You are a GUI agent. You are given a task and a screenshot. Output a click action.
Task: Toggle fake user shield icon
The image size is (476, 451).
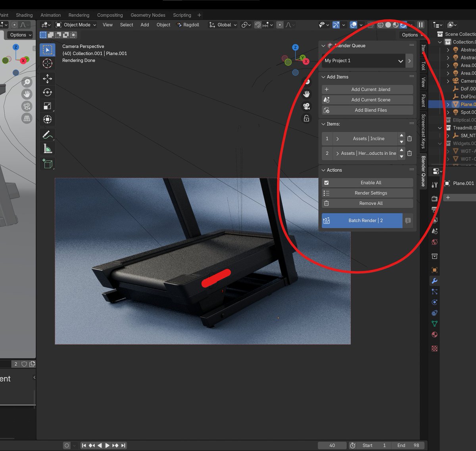(x=24, y=364)
